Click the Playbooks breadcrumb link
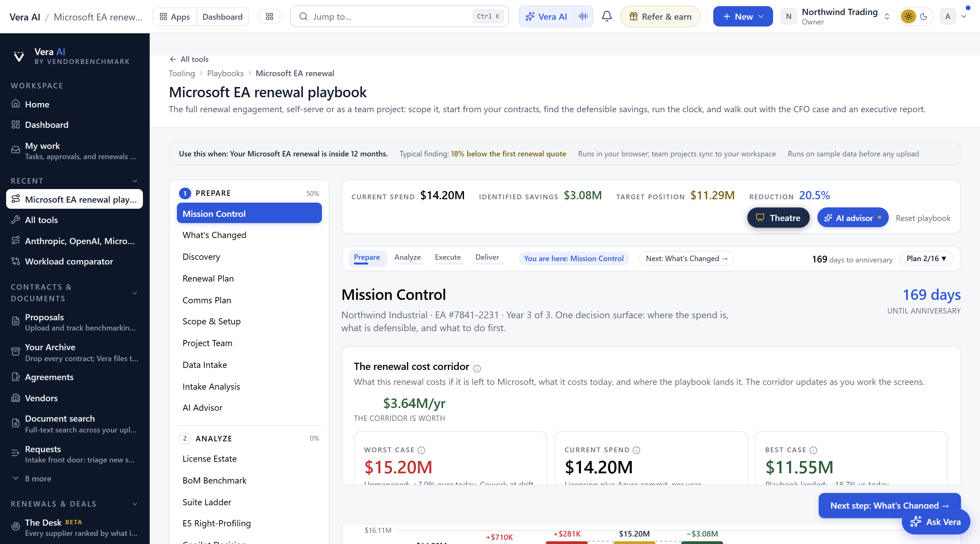 (225, 73)
